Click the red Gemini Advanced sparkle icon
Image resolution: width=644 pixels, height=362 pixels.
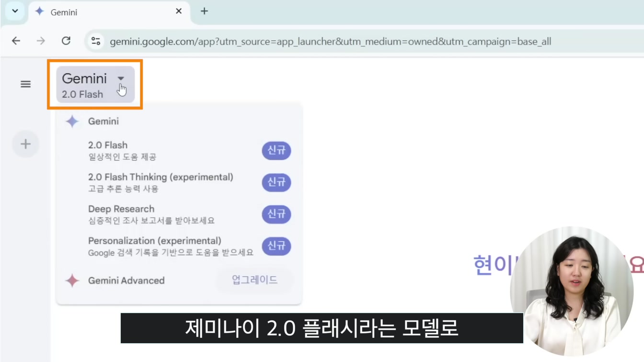click(72, 281)
